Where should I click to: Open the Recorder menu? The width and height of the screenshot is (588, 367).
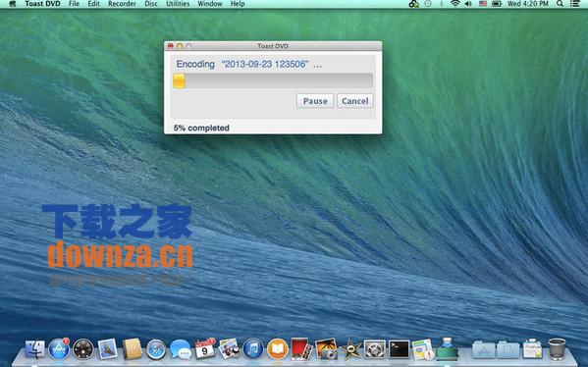click(x=122, y=4)
